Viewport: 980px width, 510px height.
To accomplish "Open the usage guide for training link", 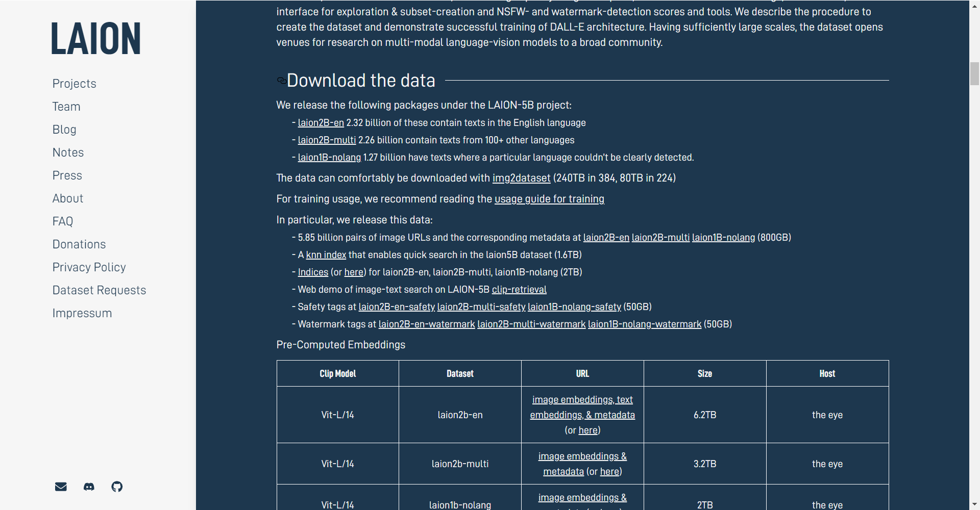I will tap(549, 199).
